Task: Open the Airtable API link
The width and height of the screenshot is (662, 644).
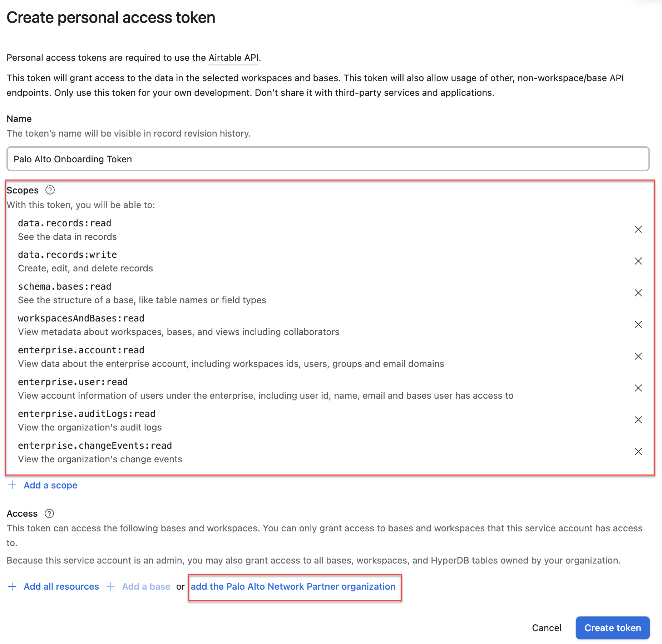Action: point(233,58)
